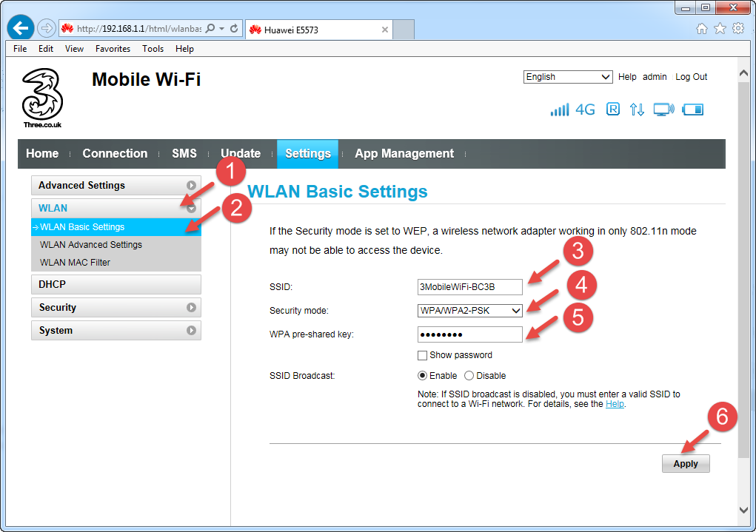
Task: Open the DHCP sidebar section
Action: coord(116,284)
